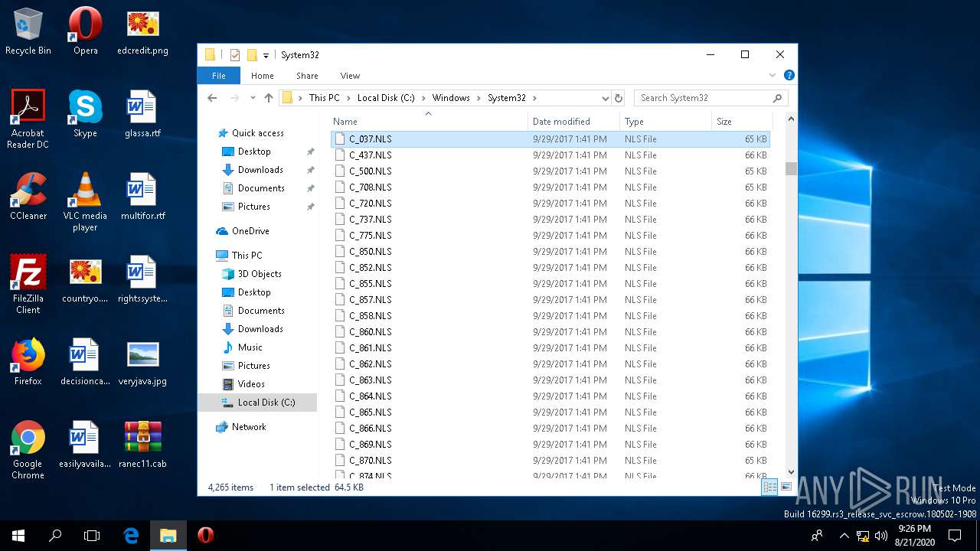Click the scroll down arrow of file list
980x551 pixels.
click(x=791, y=472)
